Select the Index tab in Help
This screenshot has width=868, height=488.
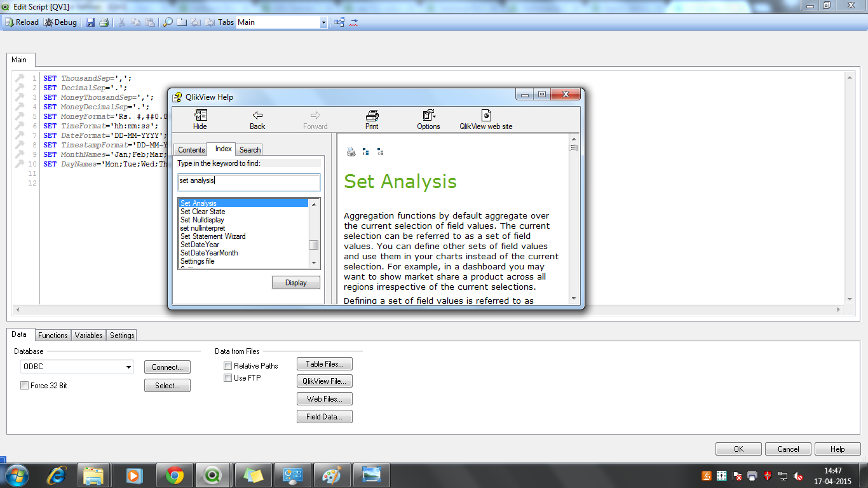223,149
